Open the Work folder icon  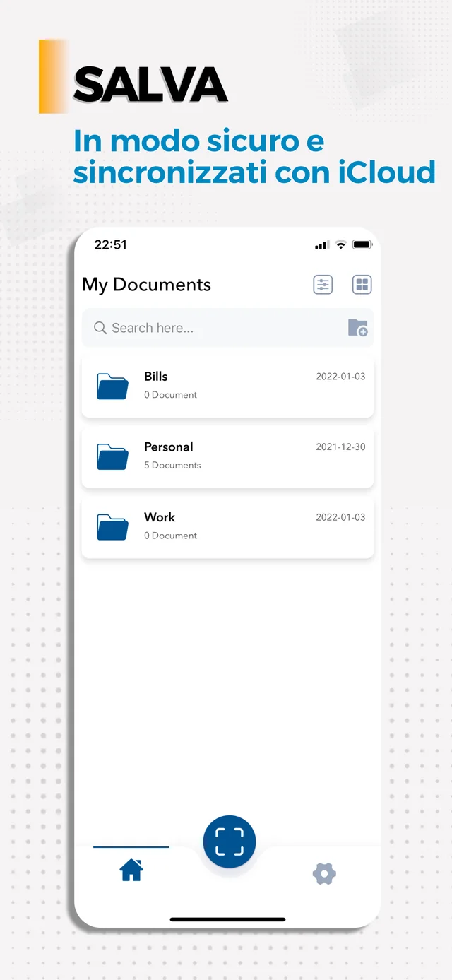point(112,526)
